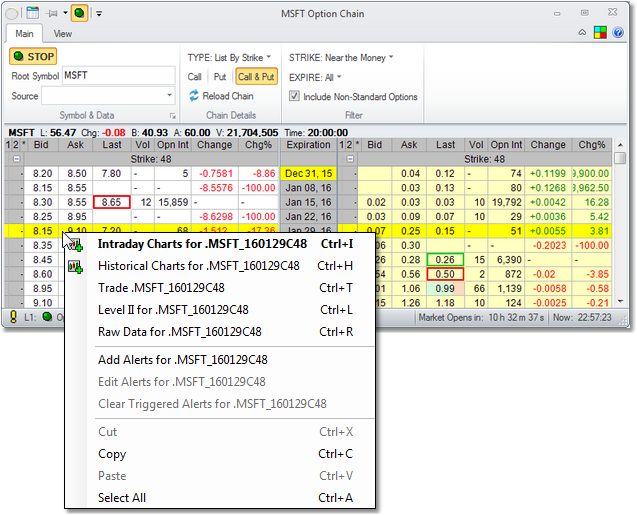Click the yellow status light icon in status bar

[x=13, y=317]
